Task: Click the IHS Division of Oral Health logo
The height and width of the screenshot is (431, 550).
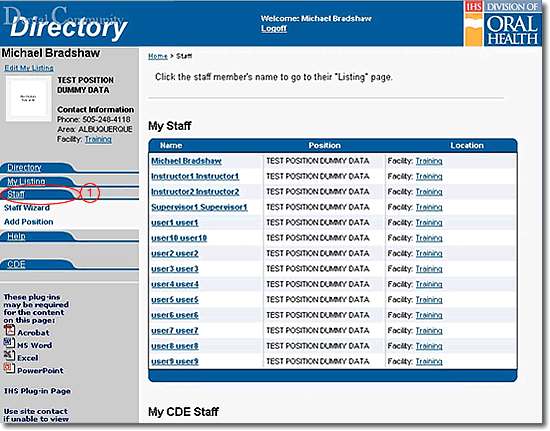Action: pos(502,23)
